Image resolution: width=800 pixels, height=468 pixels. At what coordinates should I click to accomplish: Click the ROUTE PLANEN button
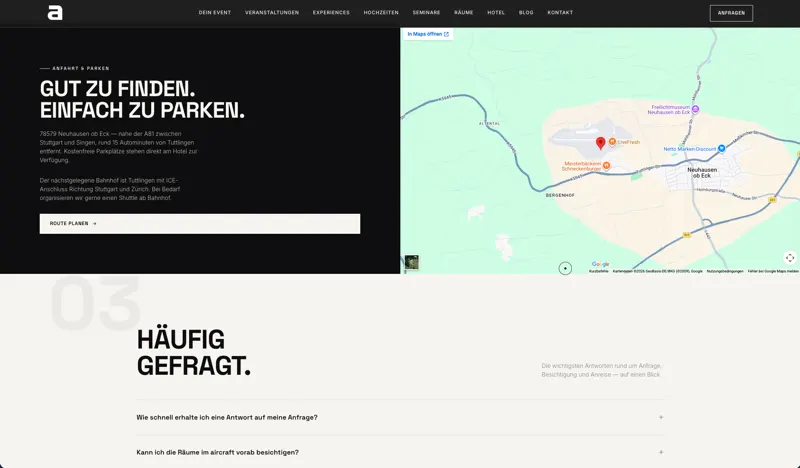coord(200,224)
